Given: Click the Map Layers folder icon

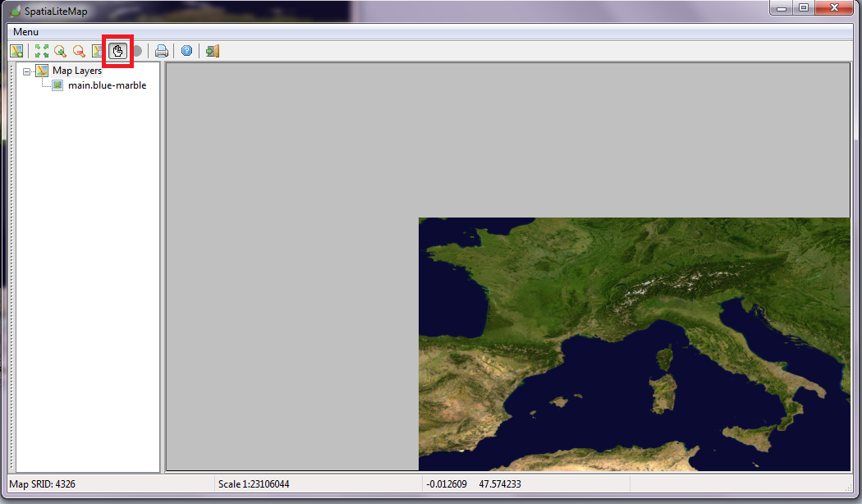Looking at the screenshot, I should (42, 71).
